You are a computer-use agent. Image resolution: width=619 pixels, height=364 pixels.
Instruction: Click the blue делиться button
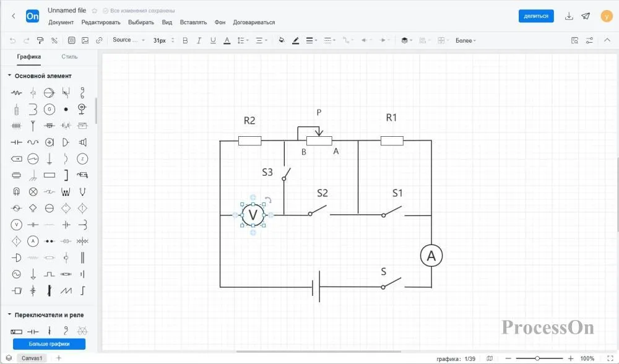(535, 16)
